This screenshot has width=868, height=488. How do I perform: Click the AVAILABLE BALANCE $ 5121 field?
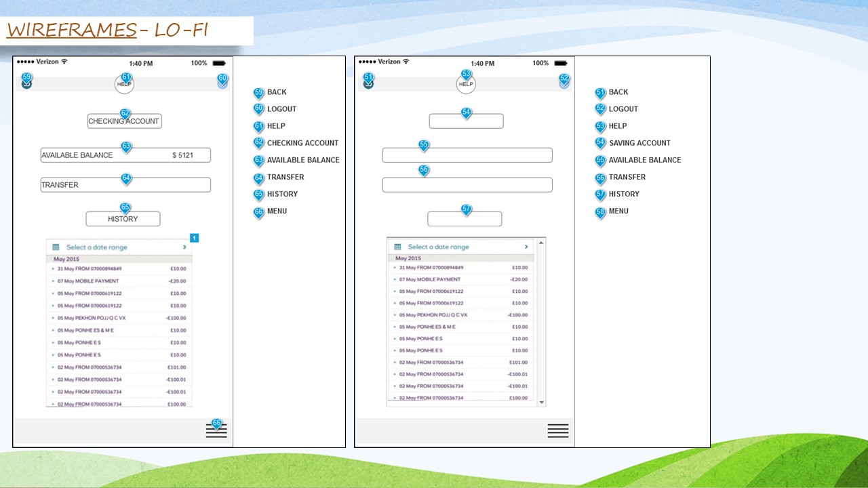pos(125,155)
